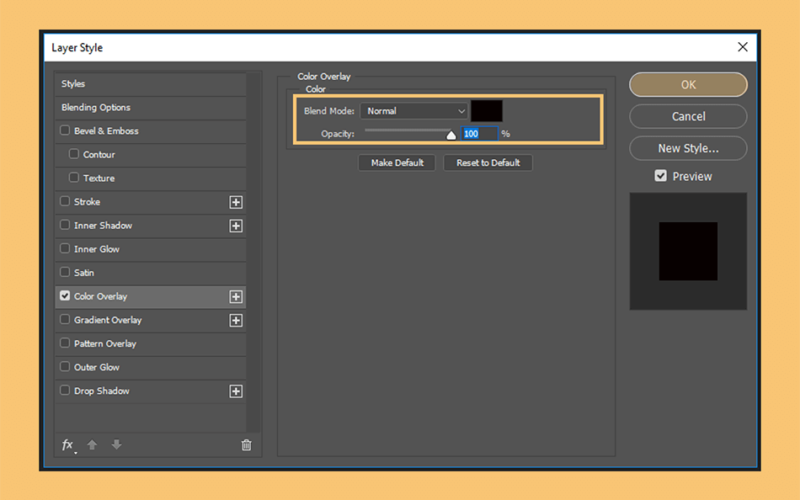Viewport: 800px width, 500px height.
Task: Click the Cancel button
Action: click(688, 116)
